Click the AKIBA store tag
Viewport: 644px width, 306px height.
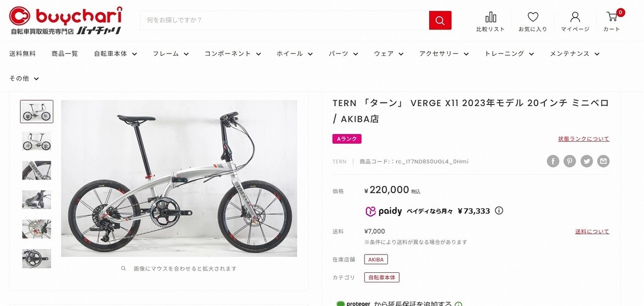point(376,259)
